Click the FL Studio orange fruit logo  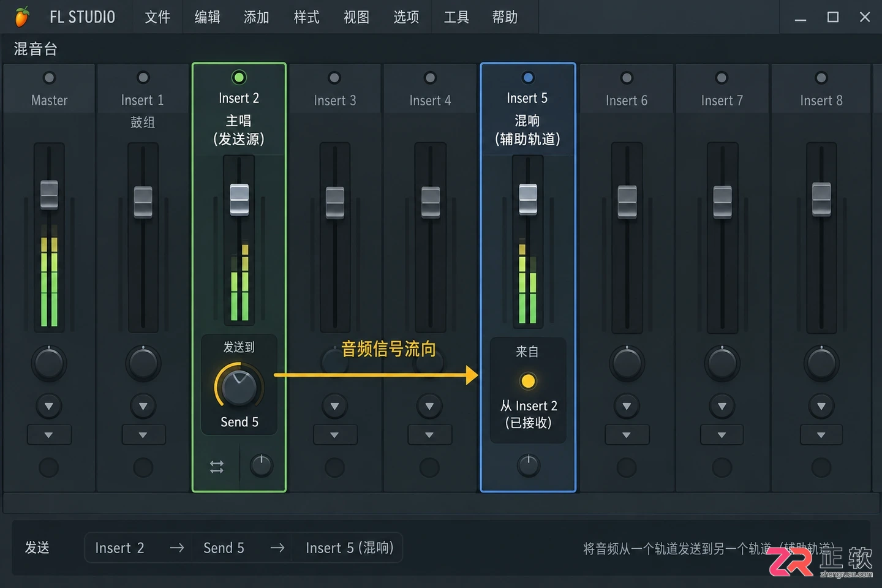[22, 17]
